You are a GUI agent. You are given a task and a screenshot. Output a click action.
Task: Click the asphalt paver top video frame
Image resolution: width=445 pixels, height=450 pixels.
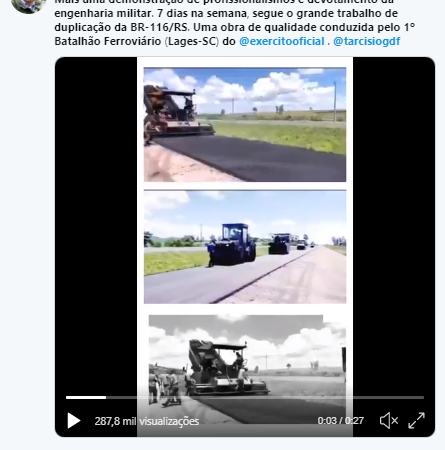245,124
